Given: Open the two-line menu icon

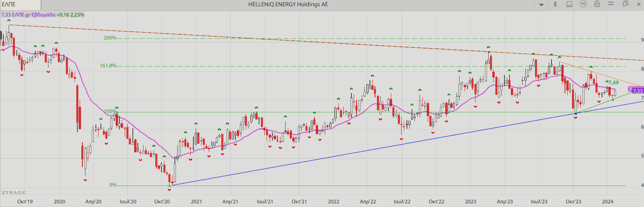Looking at the screenshot, I should 611,4.
